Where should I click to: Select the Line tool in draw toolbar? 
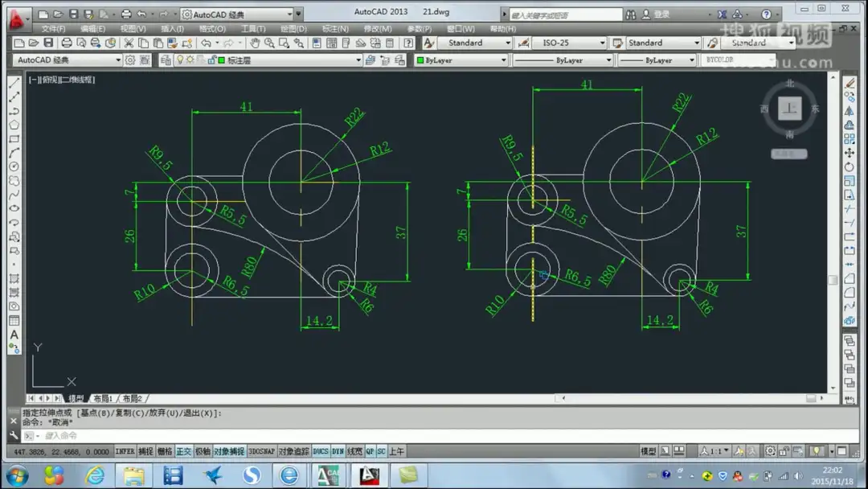tap(14, 83)
